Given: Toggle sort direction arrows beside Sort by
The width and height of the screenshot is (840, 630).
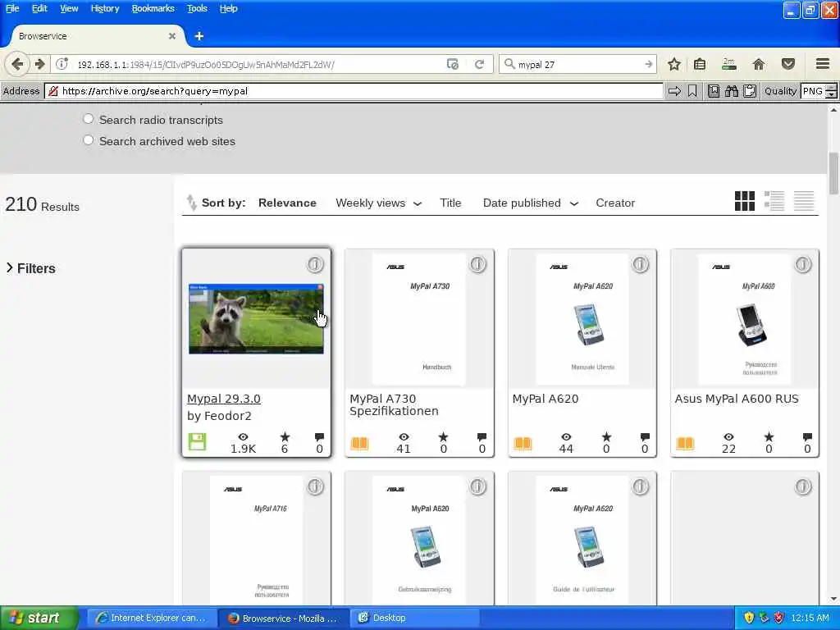Looking at the screenshot, I should 191,203.
